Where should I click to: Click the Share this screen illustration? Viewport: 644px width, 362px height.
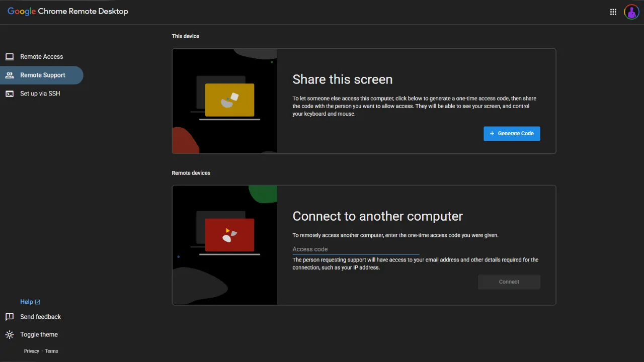pos(225,101)
